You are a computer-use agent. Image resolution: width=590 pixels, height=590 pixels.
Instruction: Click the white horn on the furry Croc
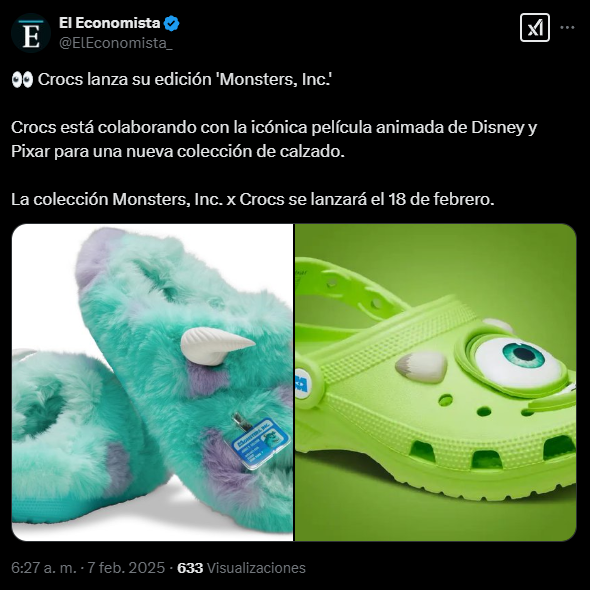[x=216, y=346]
